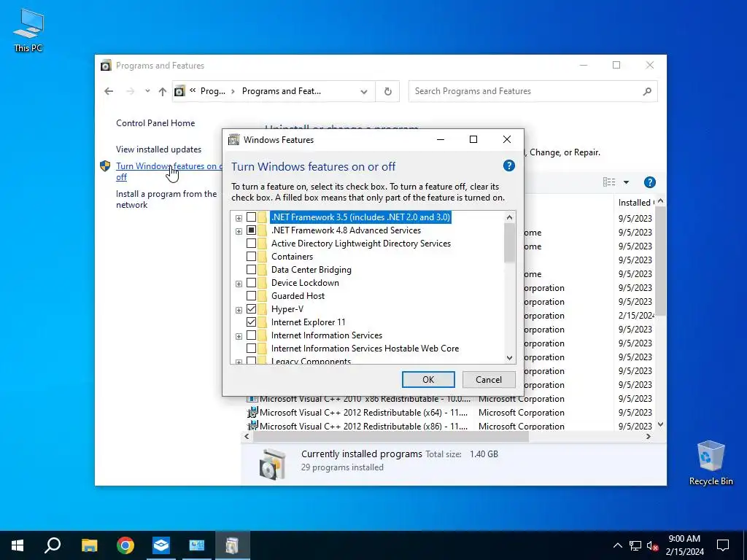Click OK in Windows Features dialog
This screenshot has height=560, width=747.
[x=428, y=379]
